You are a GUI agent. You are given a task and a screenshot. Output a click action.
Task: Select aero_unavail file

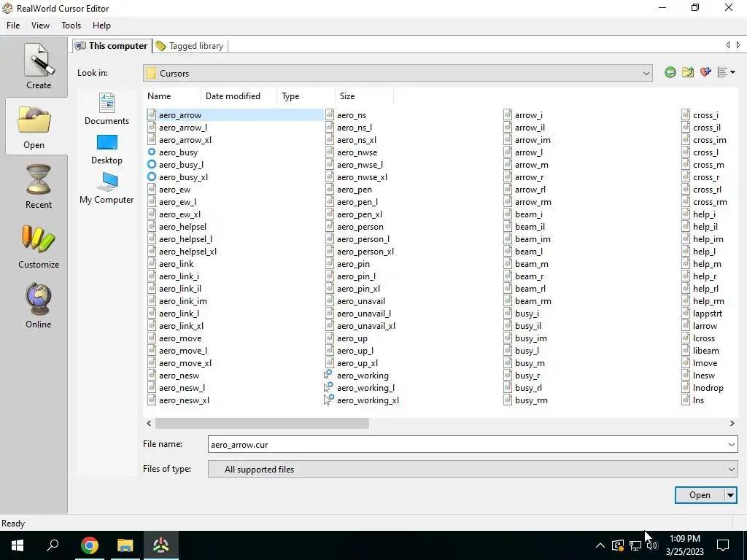point(355,301)
